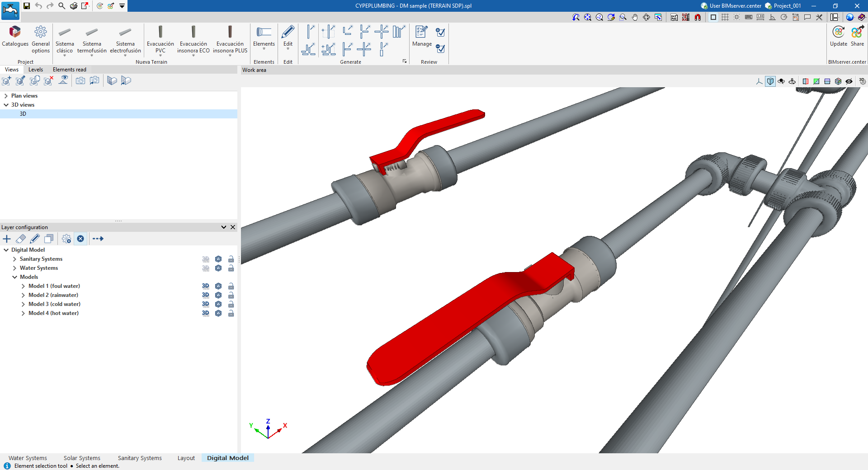Toggle the lock for Water Systems layer
Viewport: 868px width, 470px height.
pyautogui.click(x=231, y=268)
